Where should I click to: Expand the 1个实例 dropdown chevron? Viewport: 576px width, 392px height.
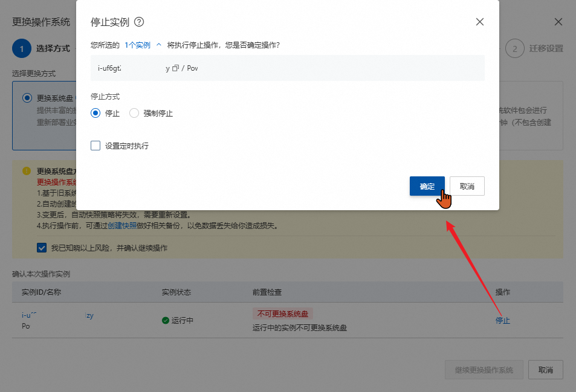pyautogui.click(x=159, y=45)
